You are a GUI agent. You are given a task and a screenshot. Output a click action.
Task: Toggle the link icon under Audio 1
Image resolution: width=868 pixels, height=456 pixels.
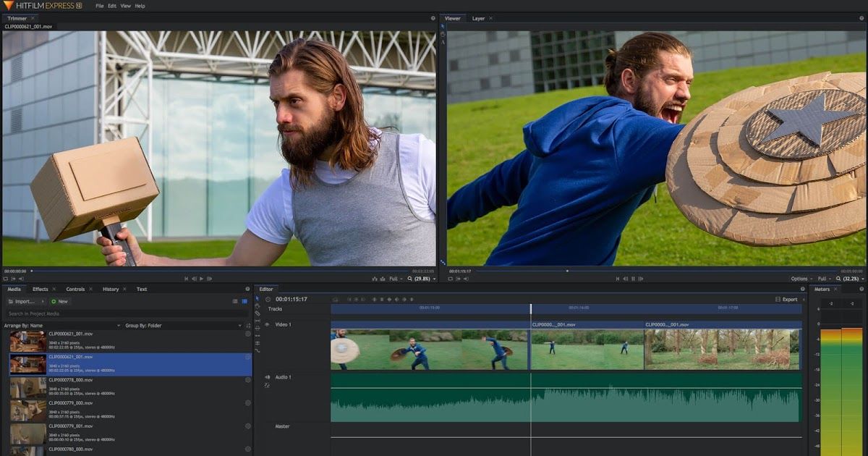pyautogui.click(x=267, y=385)
